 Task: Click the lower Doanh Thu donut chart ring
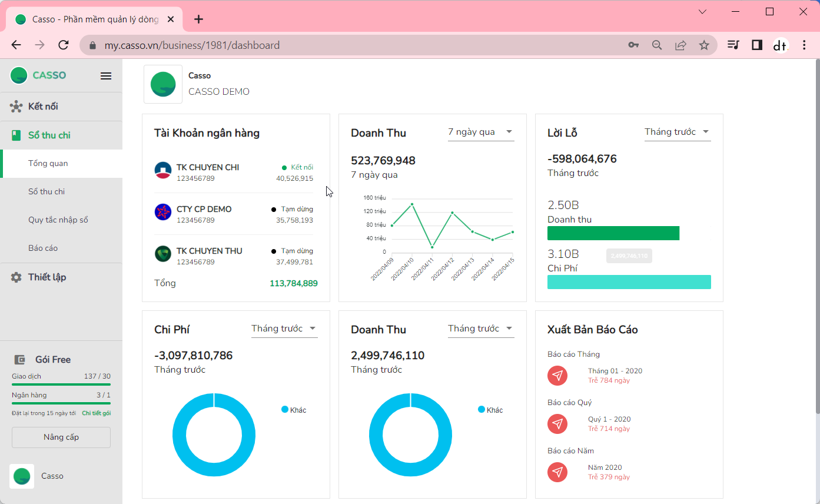(x=375, y=435)
